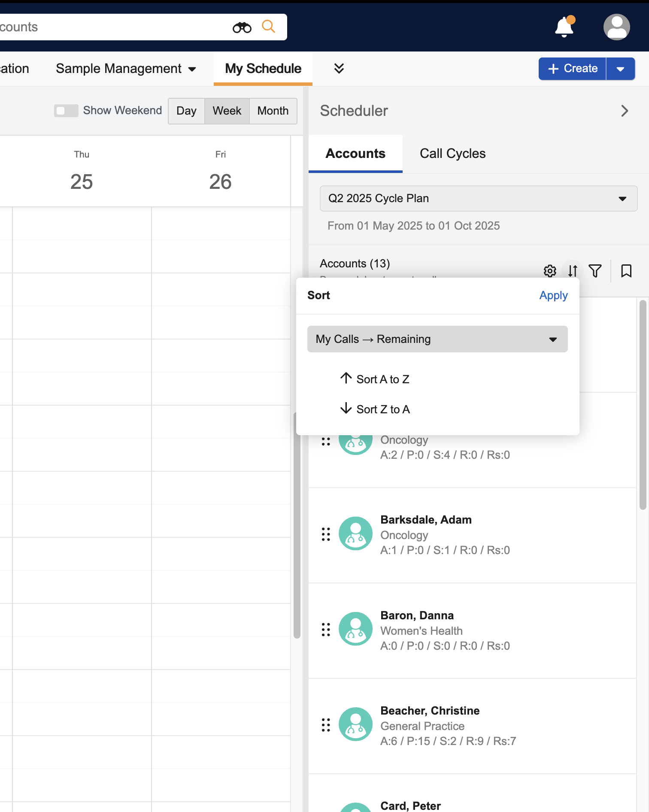The width and height of the screenshot is (649, 812).
Task: Click drag handle beside Barksdale, Adam
Action: pos(326,534)
